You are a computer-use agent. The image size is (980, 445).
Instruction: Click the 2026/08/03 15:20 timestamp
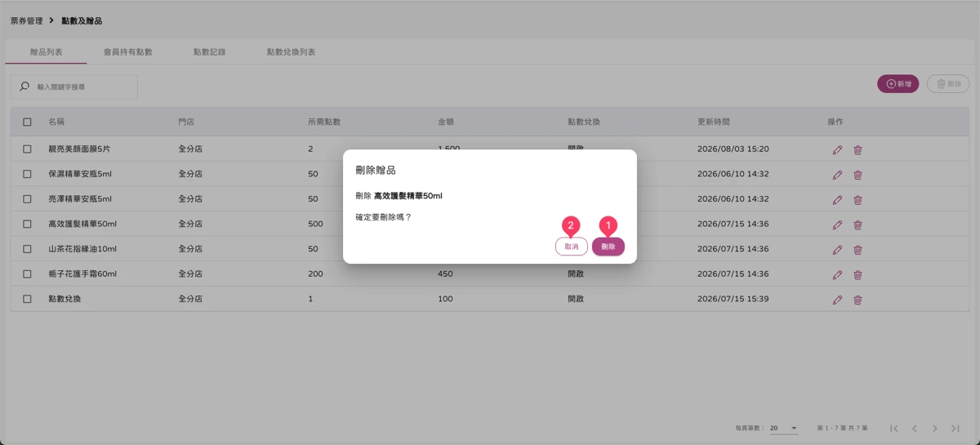733,149
